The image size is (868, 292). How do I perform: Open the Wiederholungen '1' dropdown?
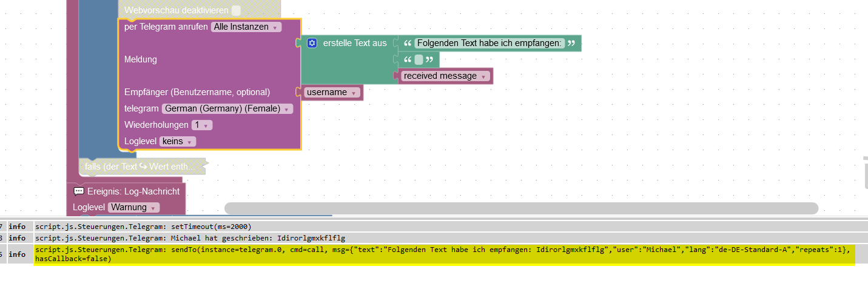point(201,125)
